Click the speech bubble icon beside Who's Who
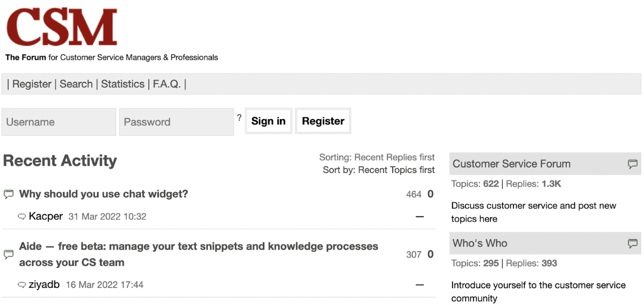Screen dimensions: 644x305 click(x=633, y=244)
